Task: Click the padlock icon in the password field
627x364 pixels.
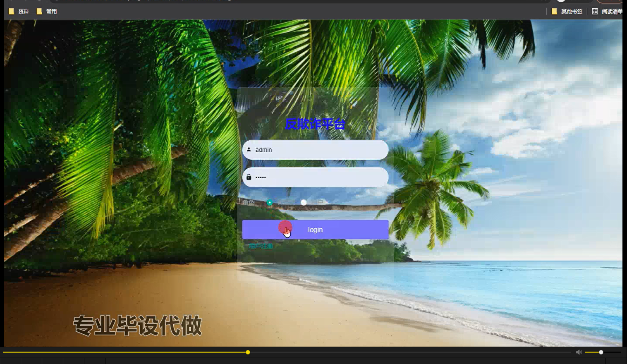Action: (249, 177)
